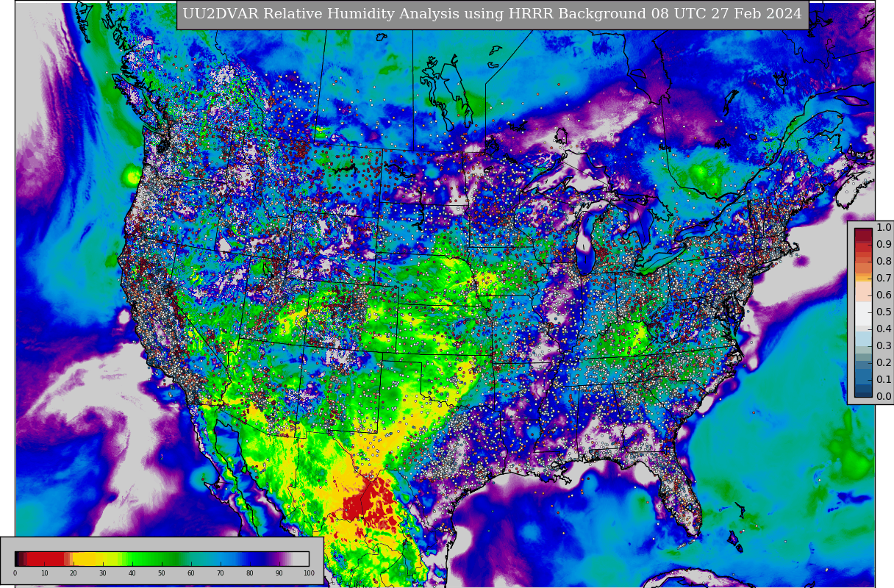Pick the yellow segment of the bottom colorbar
The width and height of the screenshot is (894, 588).
pos(88,559)
